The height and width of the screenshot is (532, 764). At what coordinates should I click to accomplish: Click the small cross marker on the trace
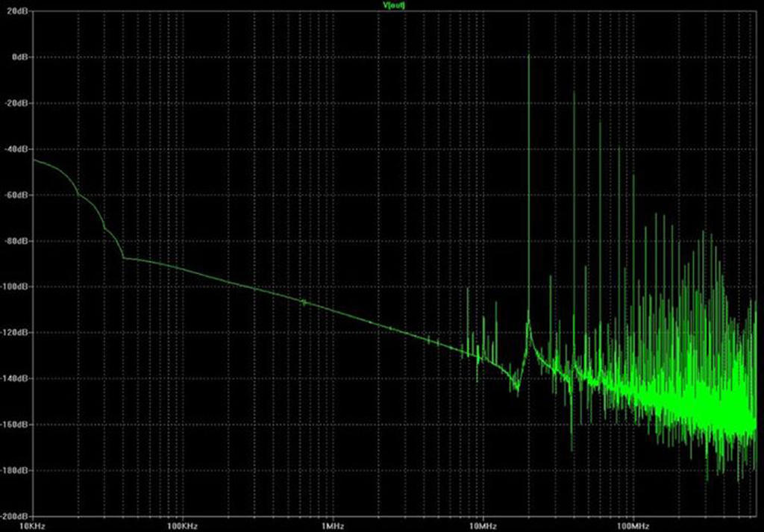pos(303,302)
